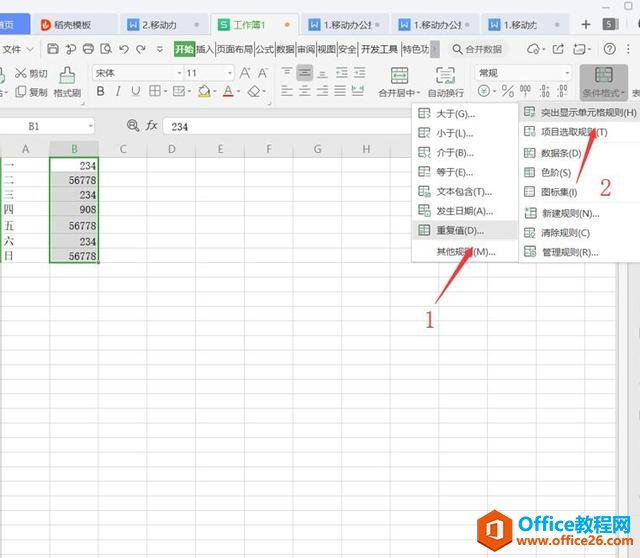Click the Print icon
The image size is (640, 558).
point(88,49)
